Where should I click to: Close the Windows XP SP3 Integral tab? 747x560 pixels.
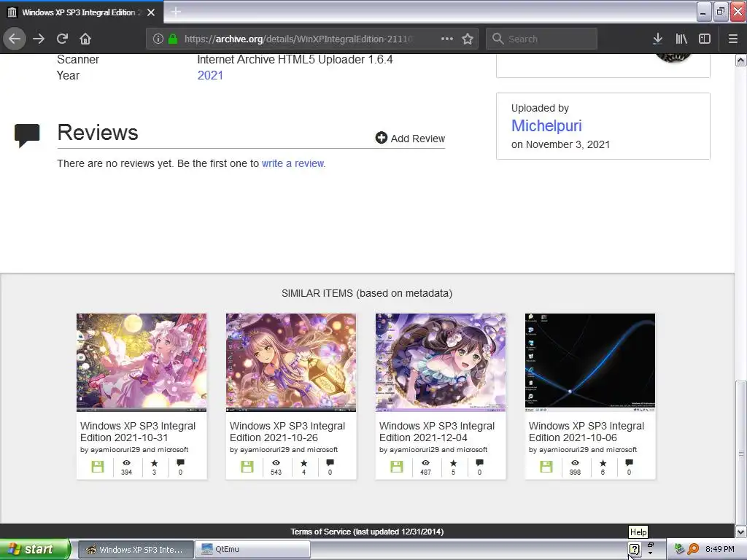click(151, 12)
